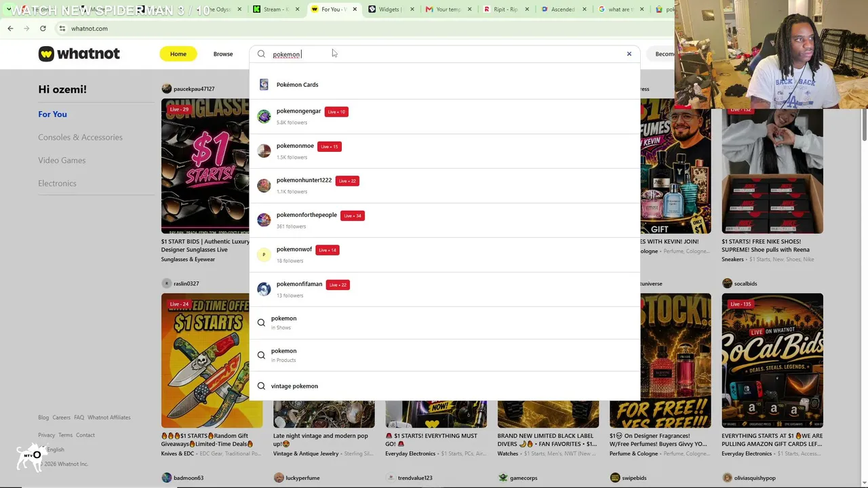Click the Live 34 badge beside pokemonforthepeople
The image size is (868, 488).
pos(353,216)
